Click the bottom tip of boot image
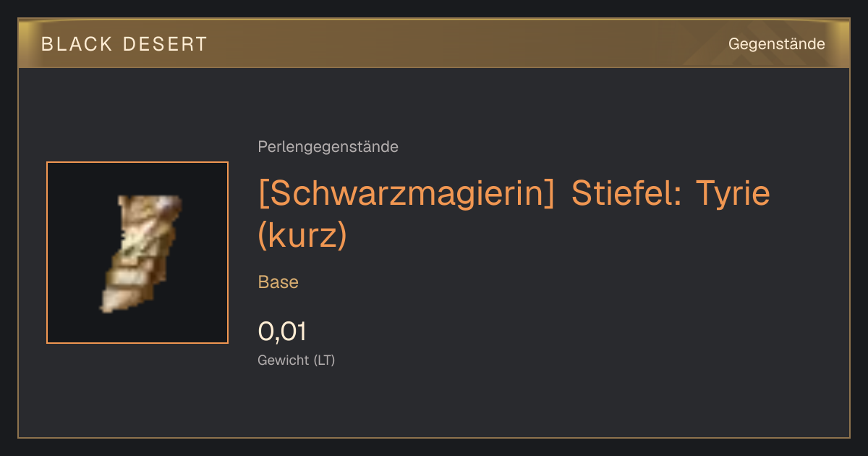 [x=109, y=307]
